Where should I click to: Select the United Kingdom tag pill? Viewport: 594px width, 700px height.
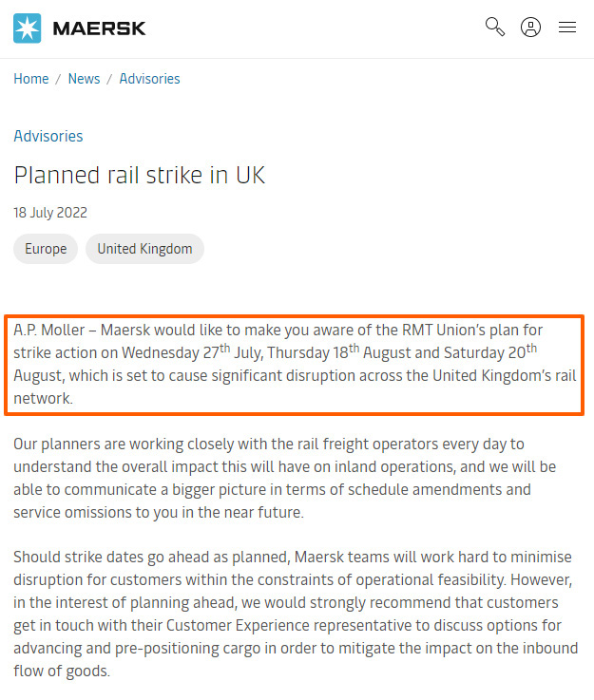click(x=144, y=249)
